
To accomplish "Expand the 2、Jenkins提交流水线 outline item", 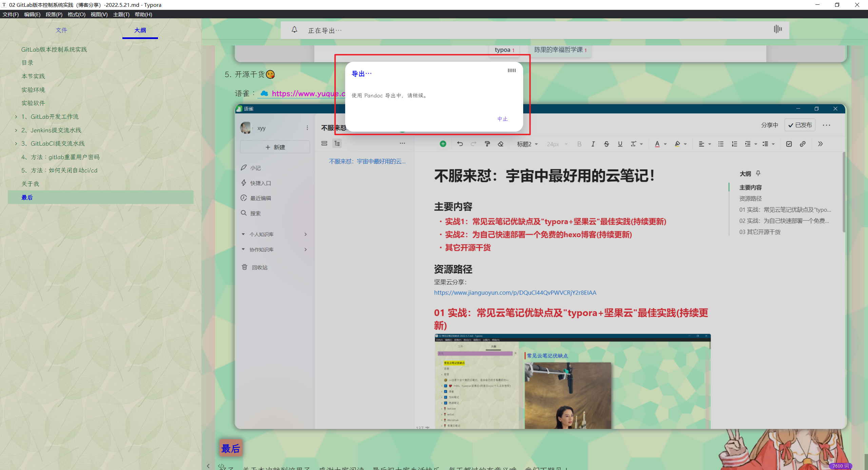I will [16, 130].
